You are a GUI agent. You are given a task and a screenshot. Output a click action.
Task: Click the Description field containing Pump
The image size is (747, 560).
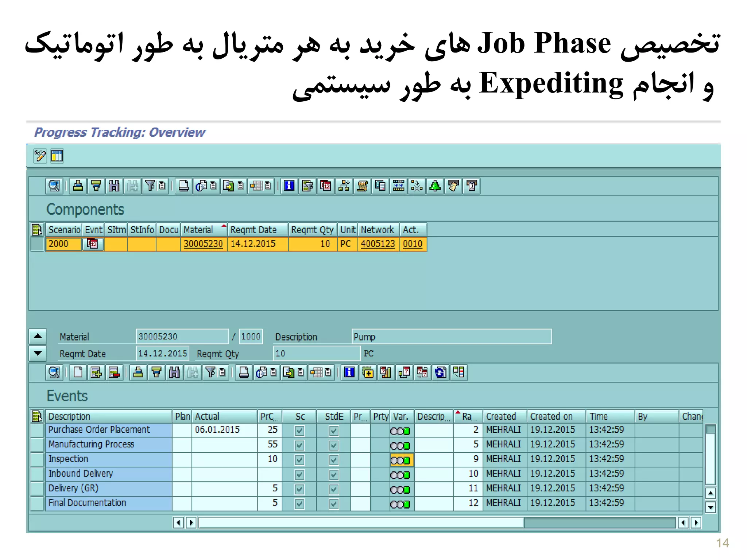tap(452, 337)
